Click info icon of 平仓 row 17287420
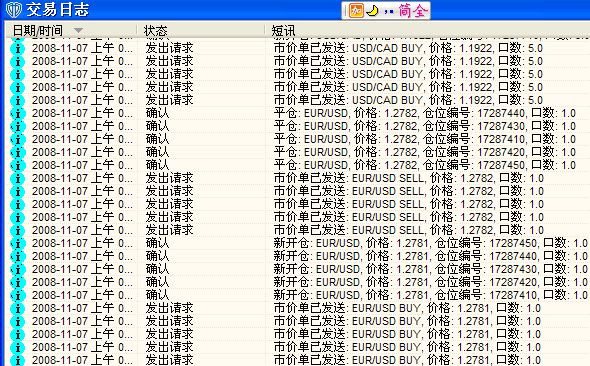 pos(17,152)
